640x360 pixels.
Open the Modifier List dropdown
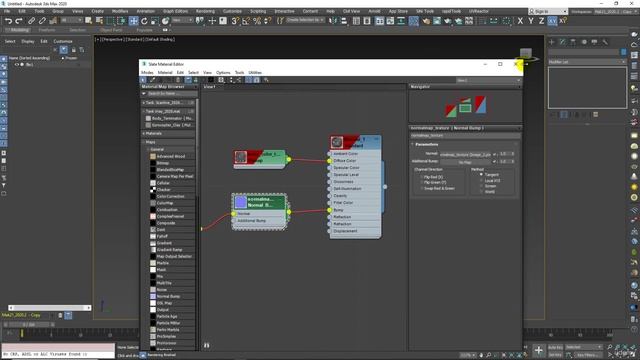click(587, 62)
